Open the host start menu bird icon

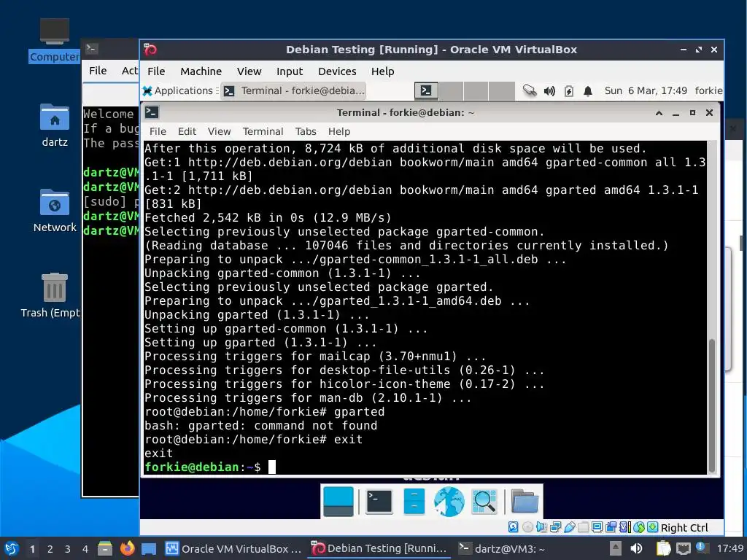click(12, 548)
